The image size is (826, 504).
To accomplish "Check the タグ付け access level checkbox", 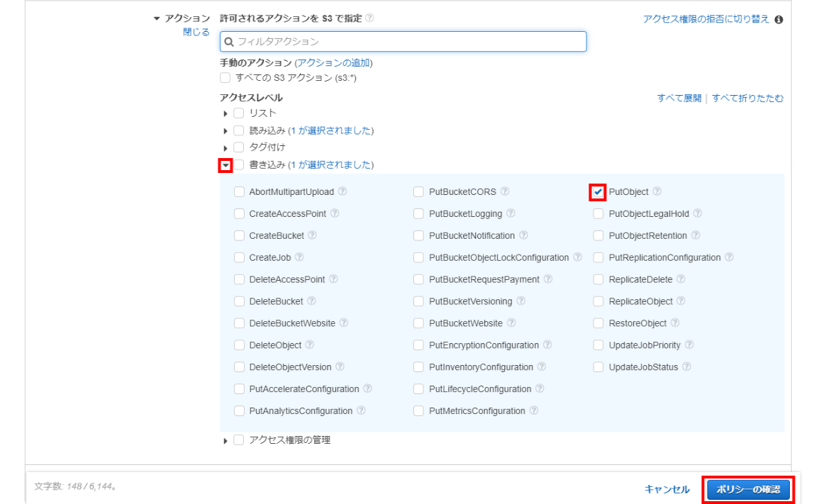I will pyautogui.click(x=239, y=147).
